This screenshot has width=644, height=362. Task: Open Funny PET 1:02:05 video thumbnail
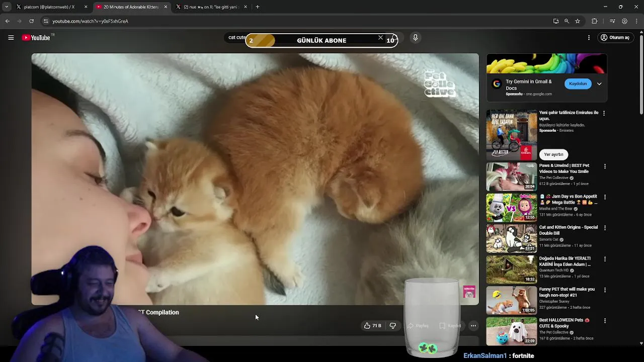[511, 300]
